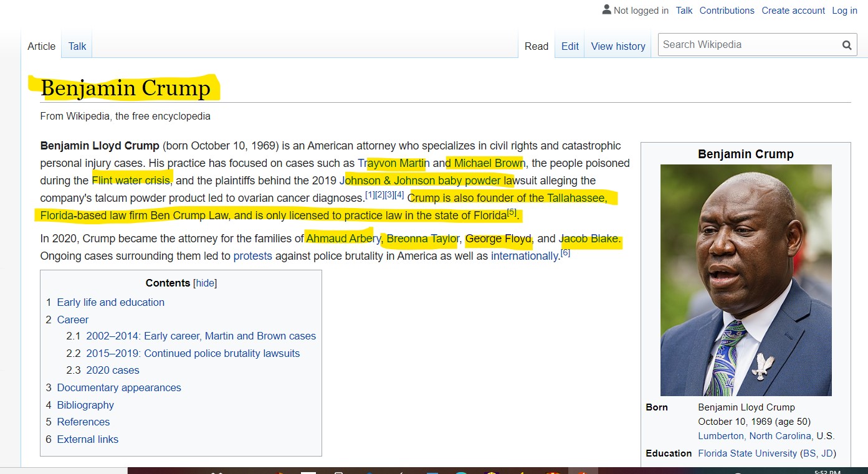The width and height of the screenshot is (868, 474).
Task: Click the Benjamin Crump page title
Action: pyautogui.click(x=125, y=88)
